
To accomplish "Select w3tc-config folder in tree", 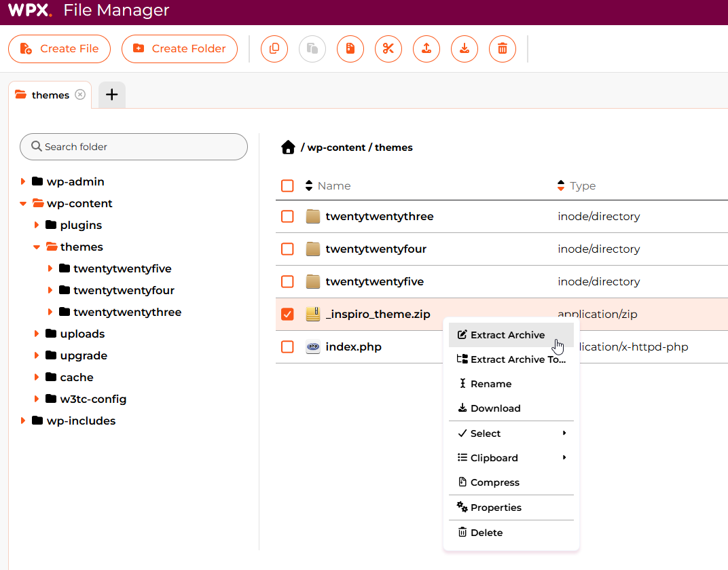I will point(93,399).
